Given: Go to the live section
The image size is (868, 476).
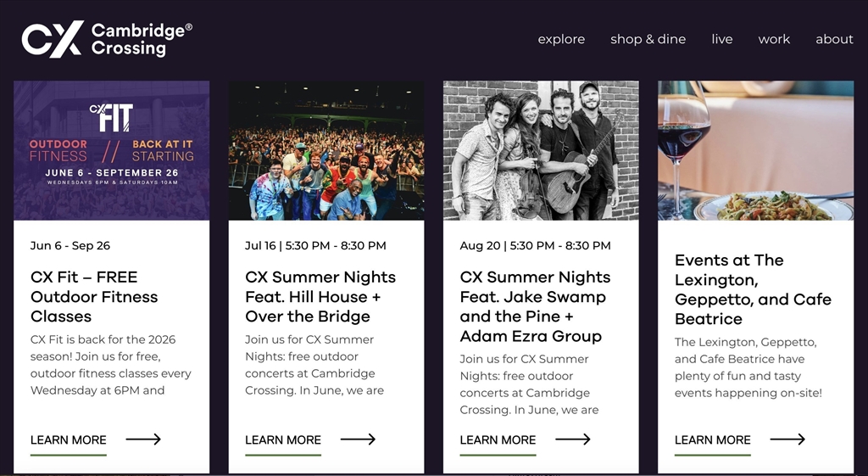Looking at the screenshot, I should (722, 39).
